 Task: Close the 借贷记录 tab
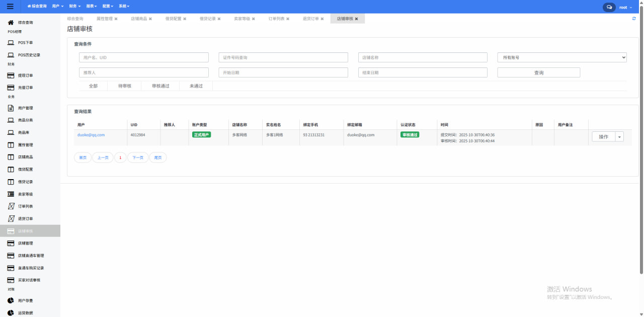pos(219,19)
